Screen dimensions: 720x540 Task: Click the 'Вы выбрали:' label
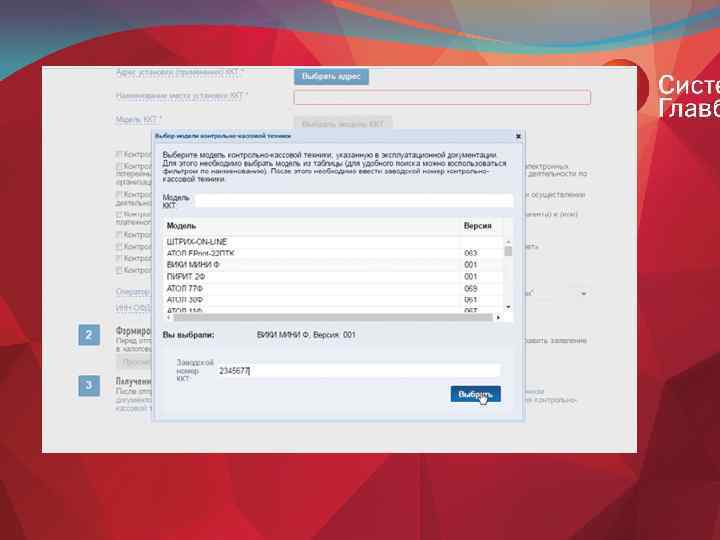pos(188,335)
